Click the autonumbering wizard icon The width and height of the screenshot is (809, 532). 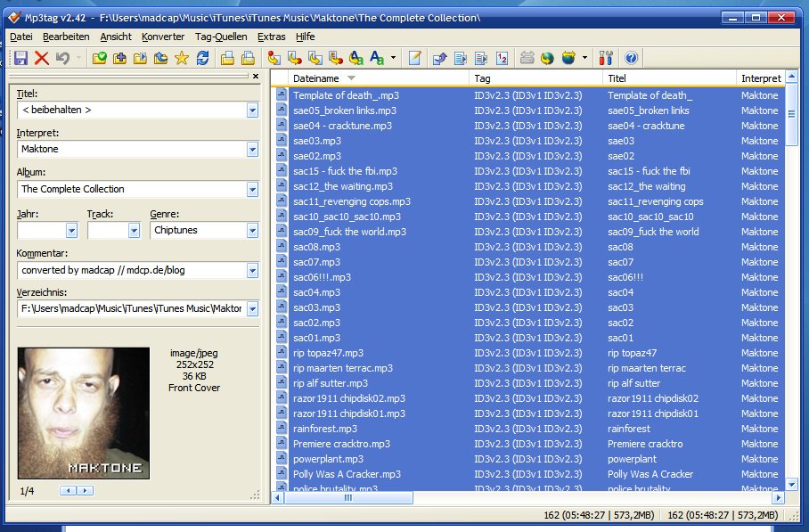pos(503,58)
